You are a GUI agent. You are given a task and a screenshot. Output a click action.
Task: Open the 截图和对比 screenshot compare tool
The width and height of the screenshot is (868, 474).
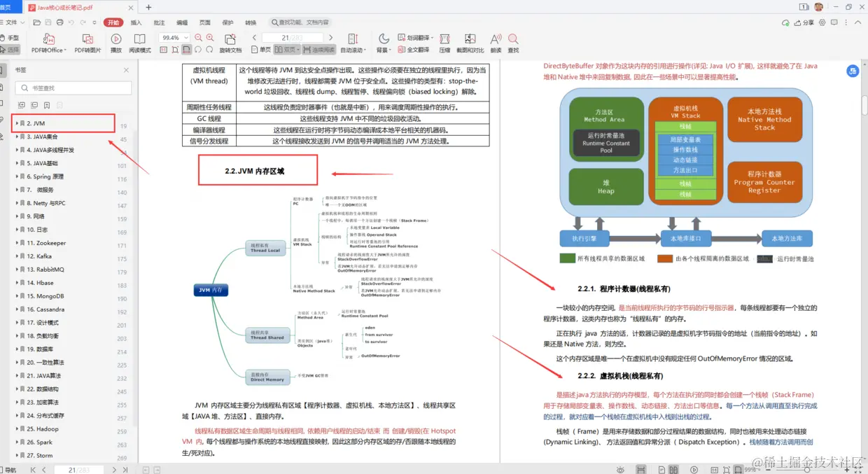(x=470, y=43)
